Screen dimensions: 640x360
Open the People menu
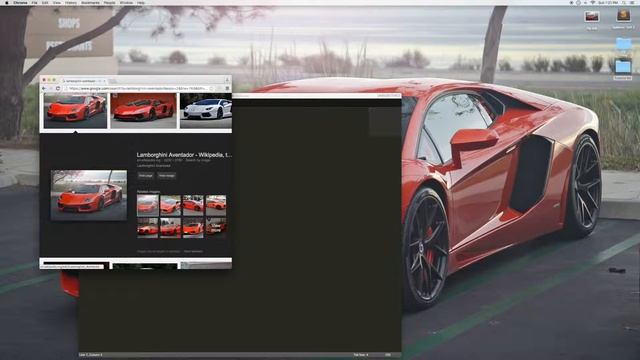pyautogui.click(x=109, y=2)
